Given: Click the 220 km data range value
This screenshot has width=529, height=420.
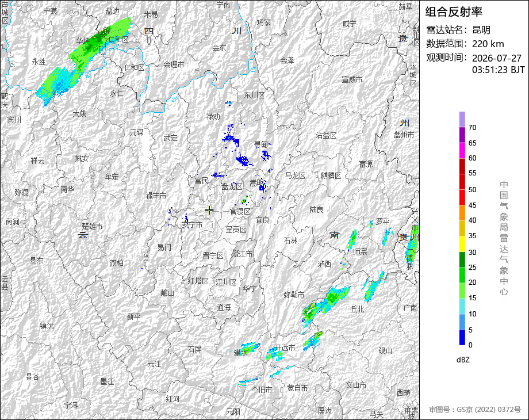Looking at the screenshot, I should (x=488, y=44).
